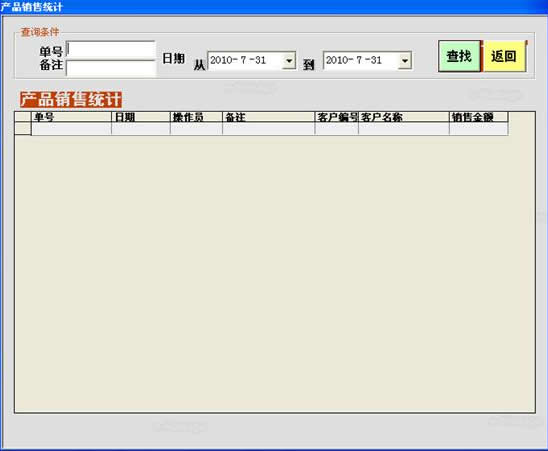Click the 销售金额 column header
The width and height of the screenshot is (548, 451).
coord(479,117)
